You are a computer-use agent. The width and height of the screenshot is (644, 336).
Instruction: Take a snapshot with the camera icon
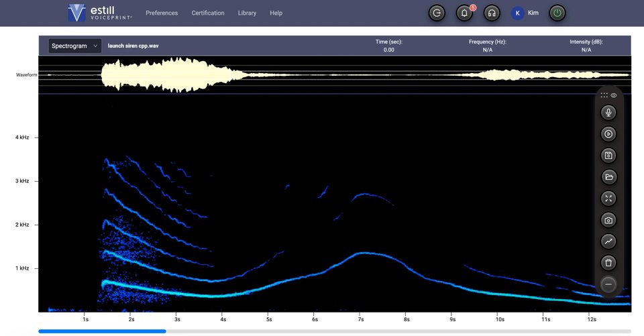pyautogui.click(x=608, y=220)
